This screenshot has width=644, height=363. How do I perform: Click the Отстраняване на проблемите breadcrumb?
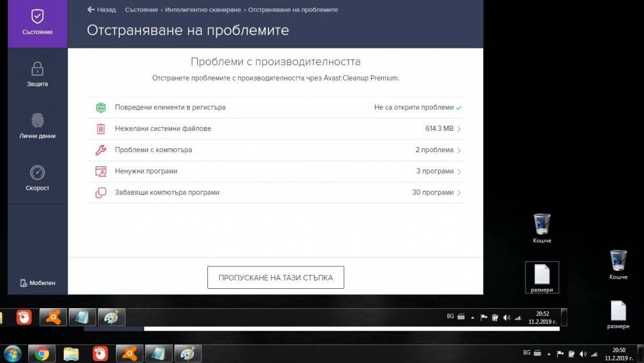coord(293,10)
